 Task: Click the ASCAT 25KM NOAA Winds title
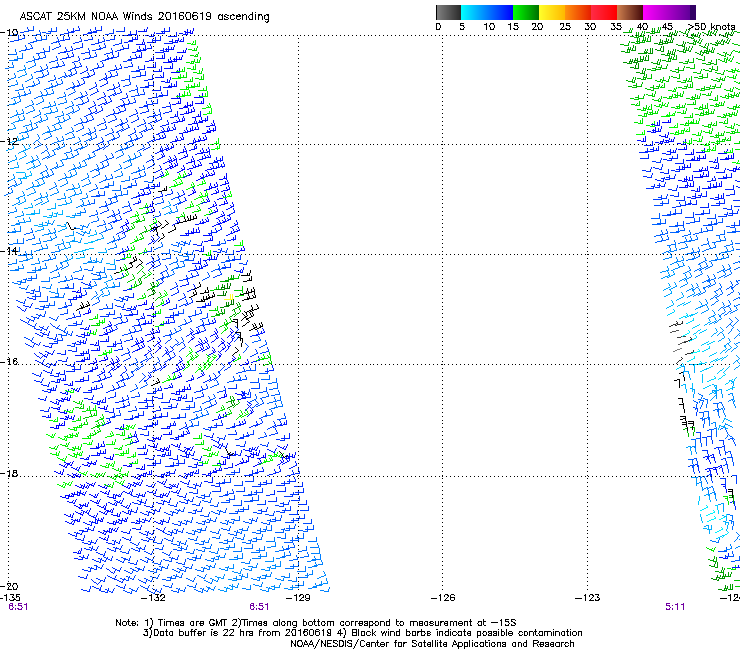tap(144, 16)
